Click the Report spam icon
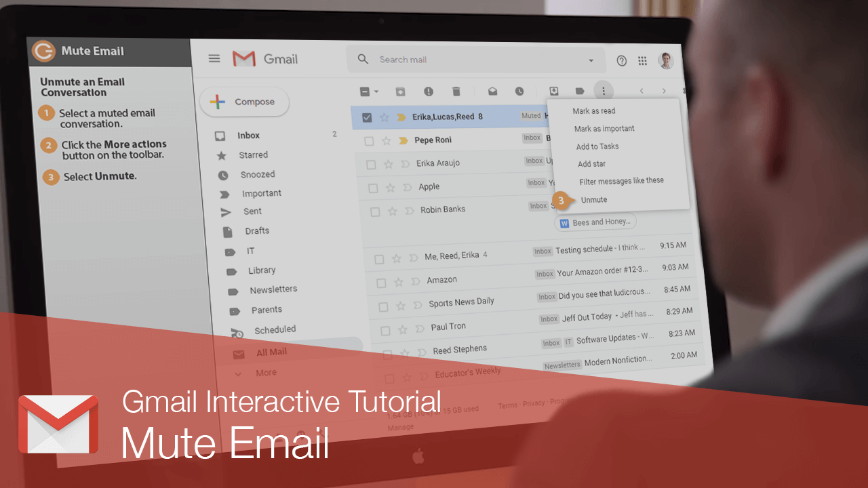The width and height of the screenshot is (868, 488). 428,91
